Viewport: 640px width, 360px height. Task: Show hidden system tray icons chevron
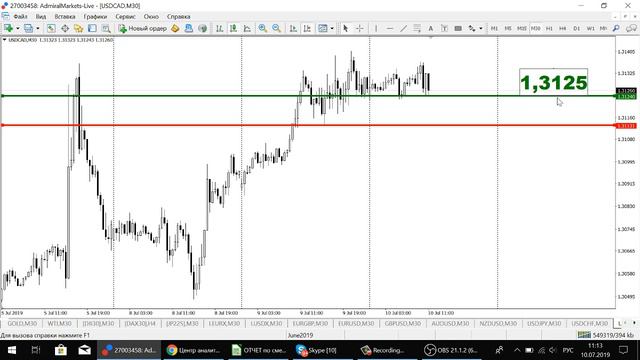tap(517, 350)
